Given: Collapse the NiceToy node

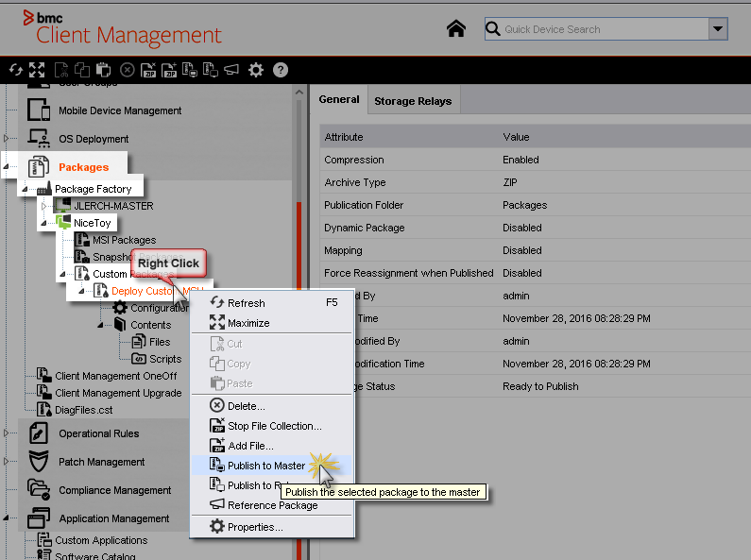Looking at the screenshot, I should point(43,223).
